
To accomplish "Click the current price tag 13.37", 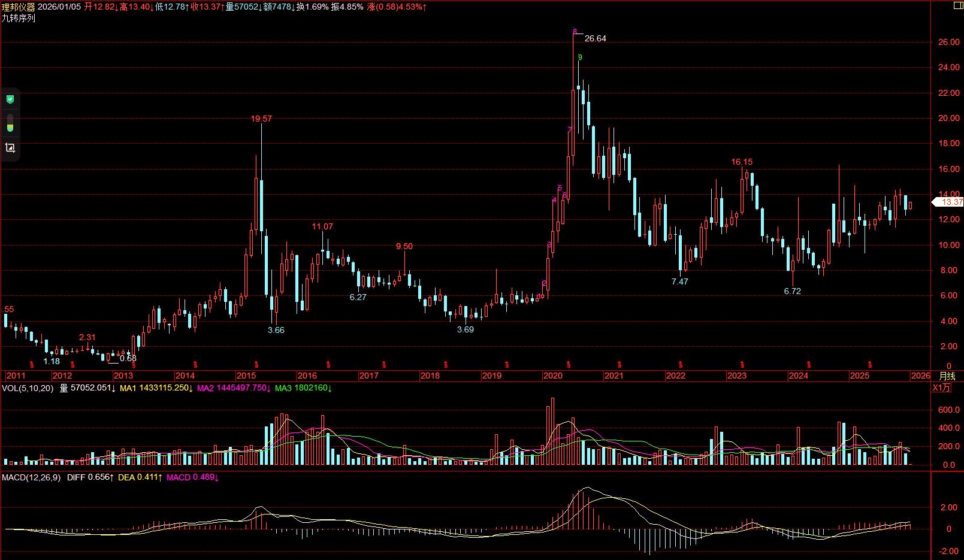I will pyautogui.click(x=949, y=202).
